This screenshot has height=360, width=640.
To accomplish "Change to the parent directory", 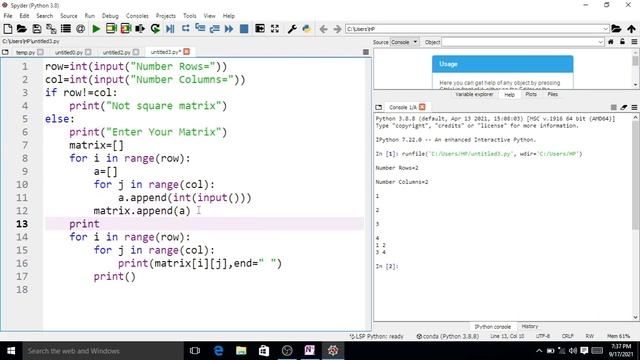I will [x=631, y=29].
